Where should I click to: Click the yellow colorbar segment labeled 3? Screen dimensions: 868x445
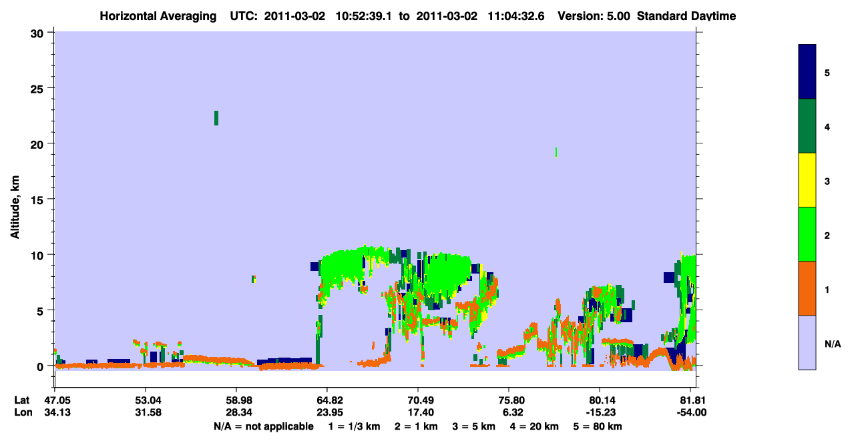[x=807, y=180]
